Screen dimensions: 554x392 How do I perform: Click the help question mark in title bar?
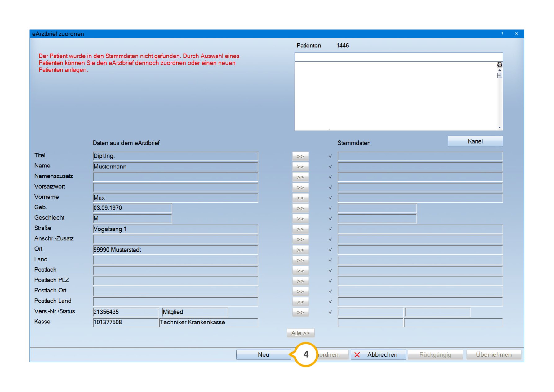click(502, 34)
